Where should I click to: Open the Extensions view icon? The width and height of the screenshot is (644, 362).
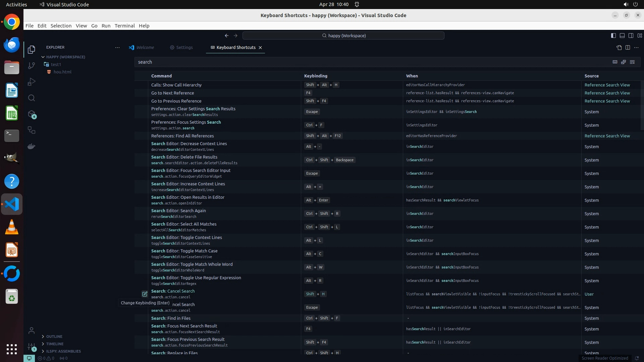[32, 114]
